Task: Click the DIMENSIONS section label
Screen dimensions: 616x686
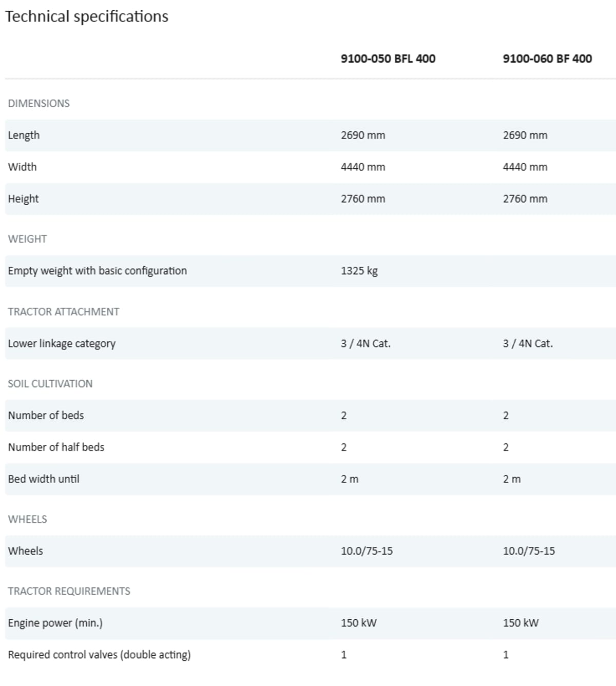Action: coord(38,103)
